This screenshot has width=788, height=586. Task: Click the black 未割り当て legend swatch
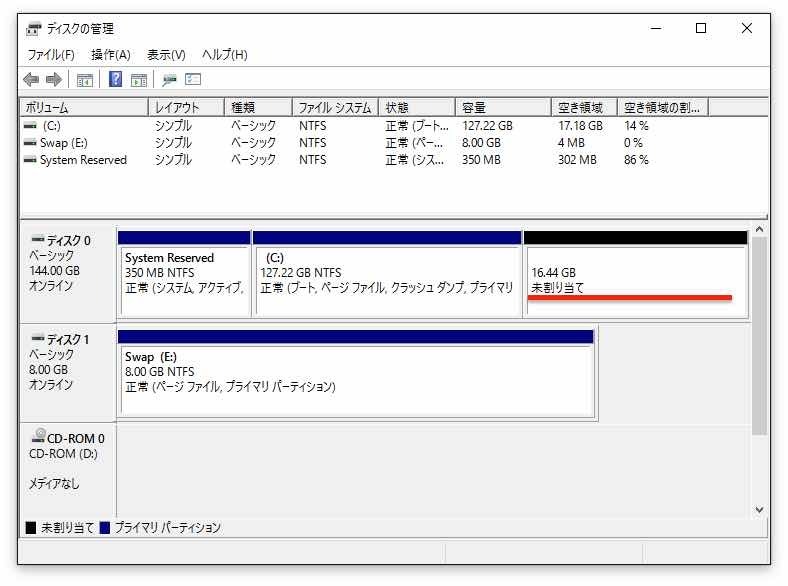click(x=31, y=528)
